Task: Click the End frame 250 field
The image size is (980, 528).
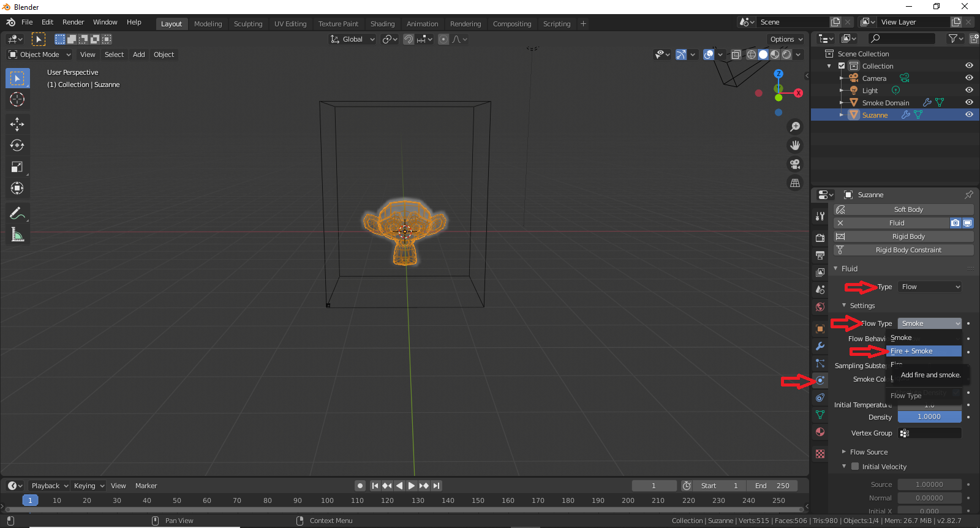Action: tap(772, 486)
